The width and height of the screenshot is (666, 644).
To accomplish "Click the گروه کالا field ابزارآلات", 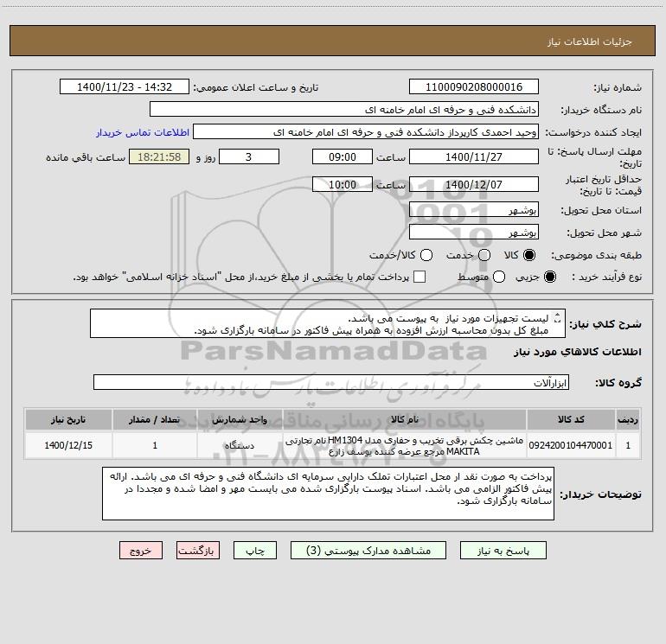I will point(331,382).
